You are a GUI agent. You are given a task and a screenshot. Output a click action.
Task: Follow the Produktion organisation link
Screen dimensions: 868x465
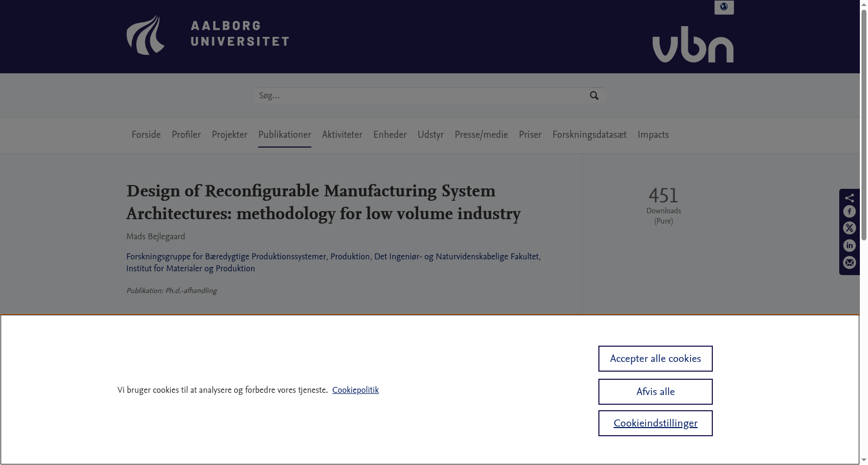(350, 257)
